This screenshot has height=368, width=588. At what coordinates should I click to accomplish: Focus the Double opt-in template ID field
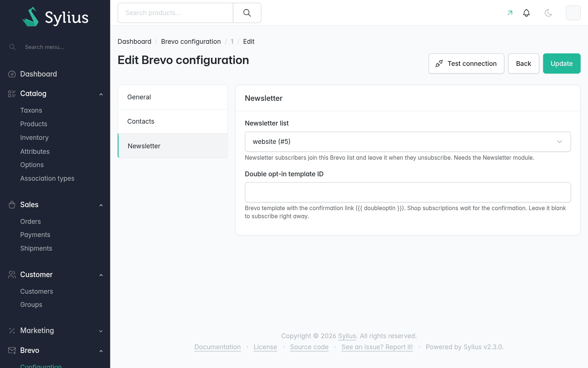408,192
